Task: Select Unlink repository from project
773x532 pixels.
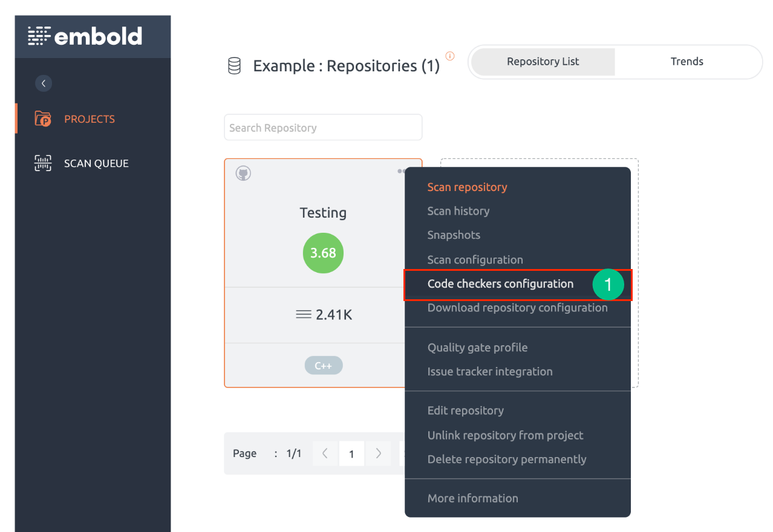Action: pos(506,435)
